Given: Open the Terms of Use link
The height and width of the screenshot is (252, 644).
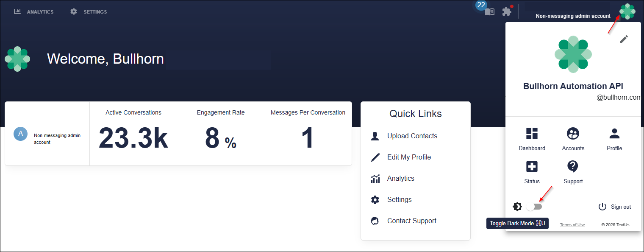Looking at the screenshot, I should coord(572,224).
